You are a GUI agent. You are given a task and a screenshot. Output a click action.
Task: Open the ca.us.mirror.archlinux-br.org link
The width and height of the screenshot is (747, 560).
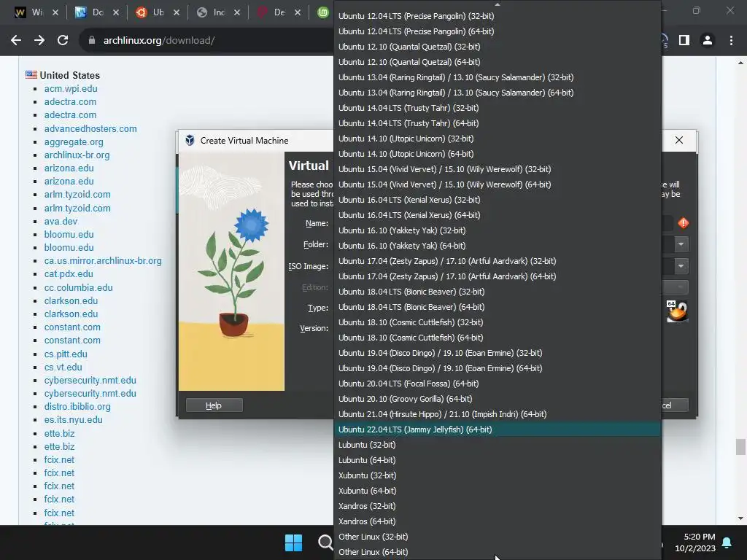point(103,260)
